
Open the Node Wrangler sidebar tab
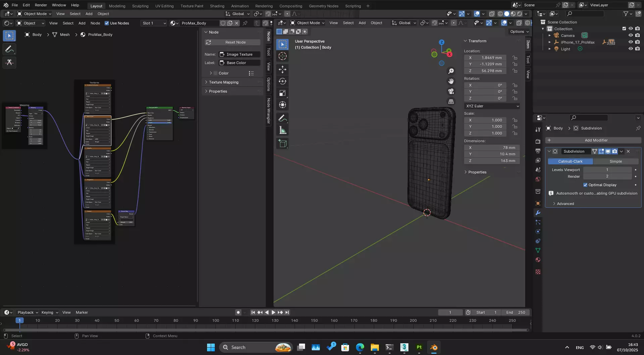tap(268, 111)
